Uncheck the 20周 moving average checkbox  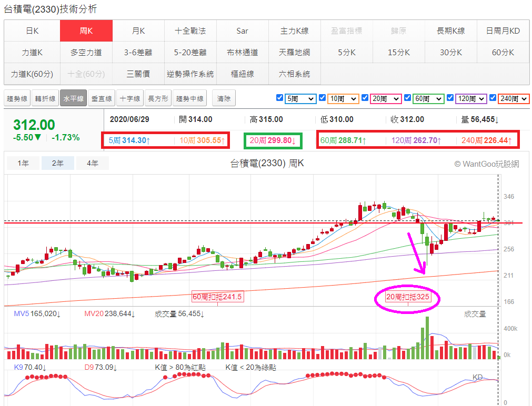tap(365, 98)
